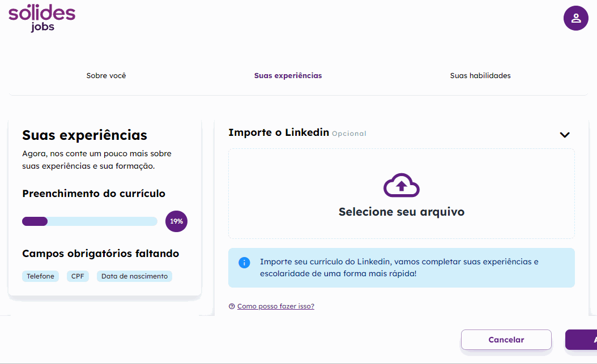Click the Solides Jobs logo
This screenshot has width=597, height=364.
tap(42, 17)
